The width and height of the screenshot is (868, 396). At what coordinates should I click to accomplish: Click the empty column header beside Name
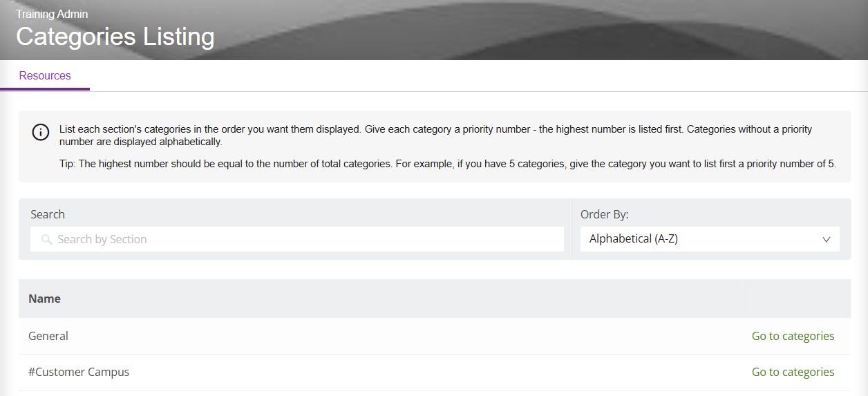point(797,299)
